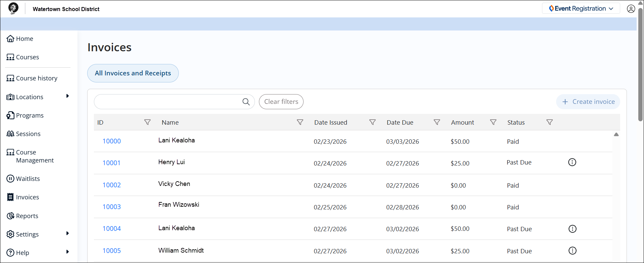Click the name Henry Lui
644x263 pixels.
171,162
